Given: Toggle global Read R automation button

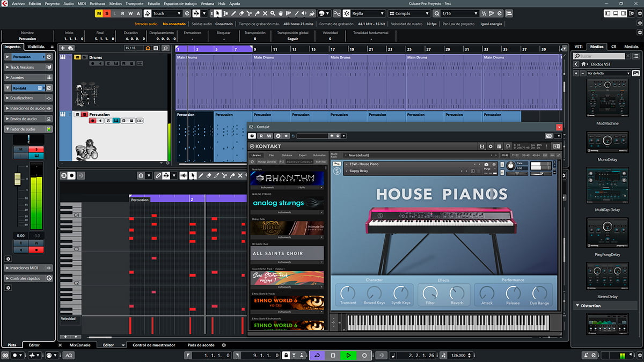Looking at the screenshot, I should pyautogui.click(x=123, y=13).
